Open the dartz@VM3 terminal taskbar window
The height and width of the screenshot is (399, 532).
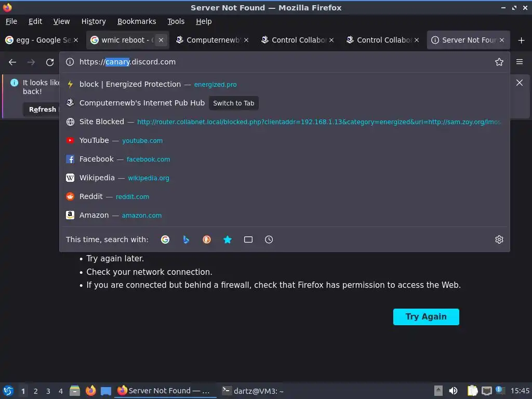(252, 391)
